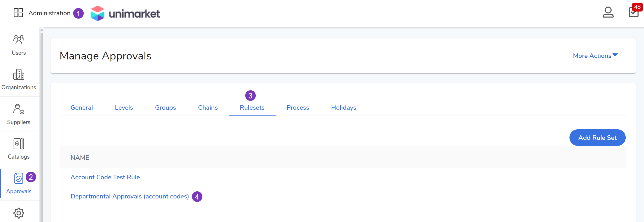Screen dimensions: 644x222
Task: Open Departmental Approvals (account codes) ruleset
Action: pos(130,196)
